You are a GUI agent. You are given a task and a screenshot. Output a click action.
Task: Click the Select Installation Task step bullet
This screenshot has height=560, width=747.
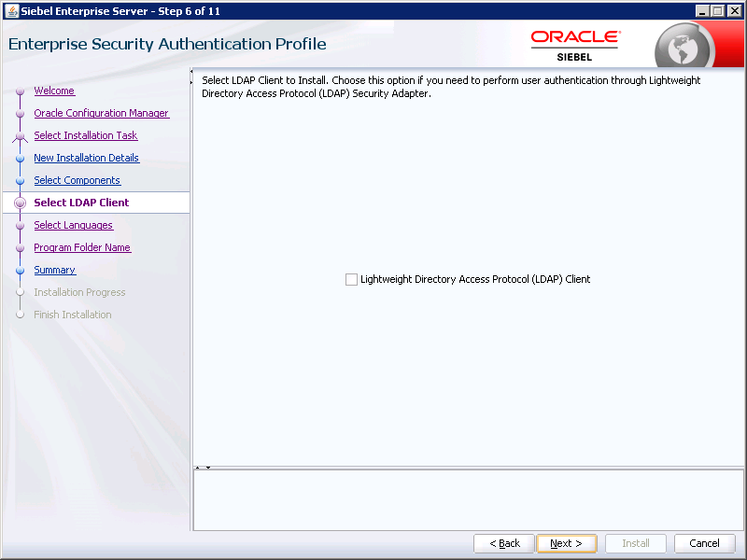20,136
